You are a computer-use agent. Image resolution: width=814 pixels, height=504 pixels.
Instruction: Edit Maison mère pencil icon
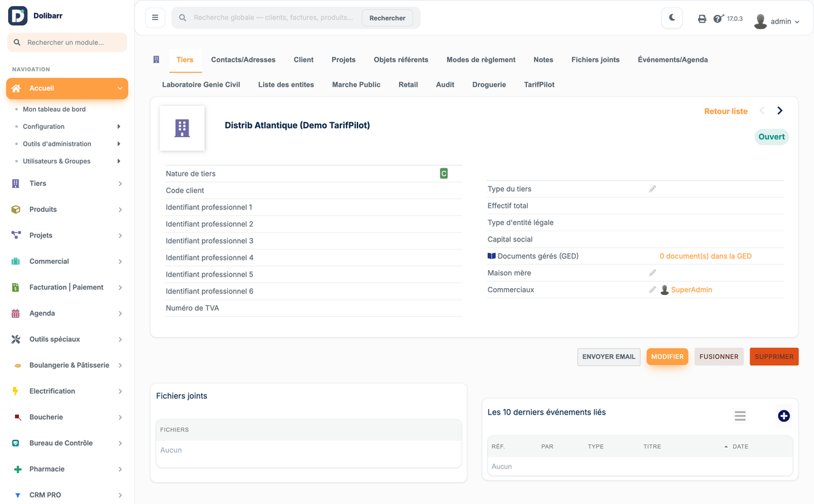point(653,273)
